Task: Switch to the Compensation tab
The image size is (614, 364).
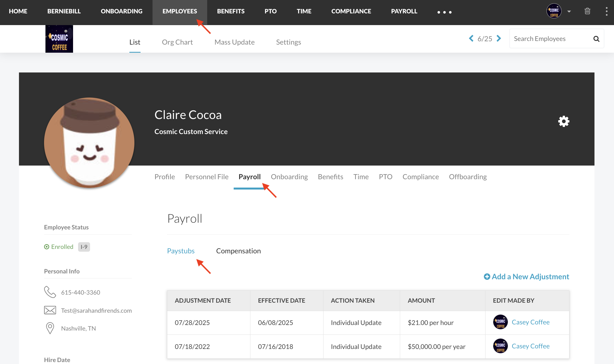Action: [x=238, y=251]
